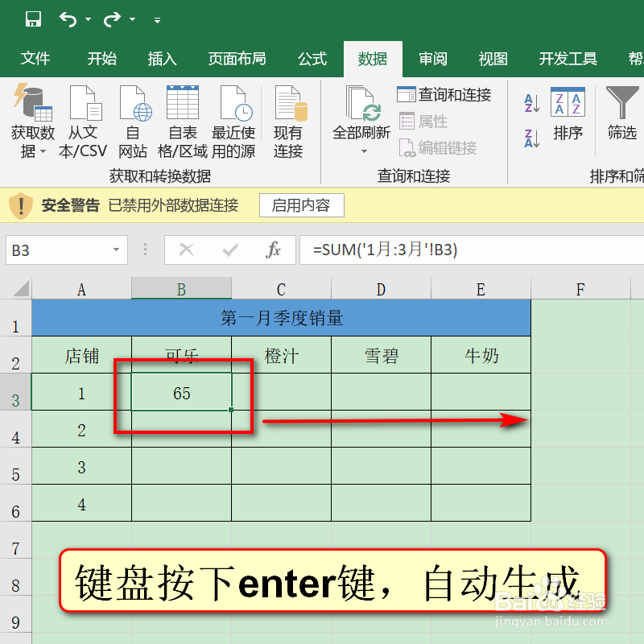Click the 启用内容 button

click(301, 205)
